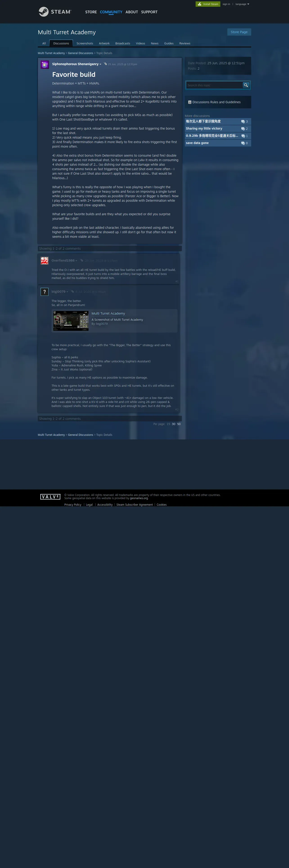Switch to the Reviews tab

(185, 43)
